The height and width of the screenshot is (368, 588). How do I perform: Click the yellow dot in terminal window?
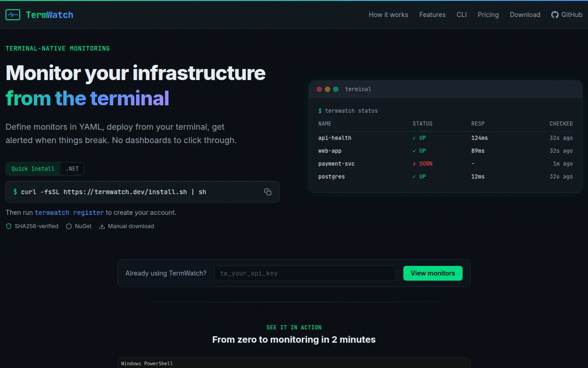328,89
